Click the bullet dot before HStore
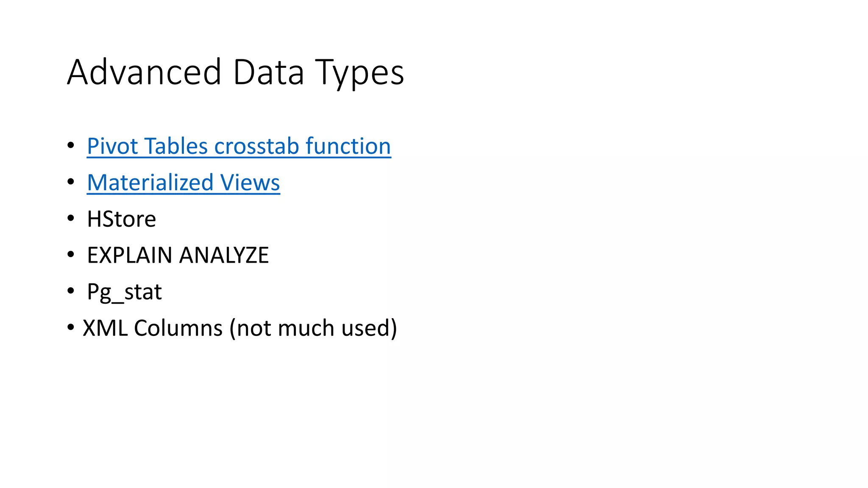 click(71, 218)
